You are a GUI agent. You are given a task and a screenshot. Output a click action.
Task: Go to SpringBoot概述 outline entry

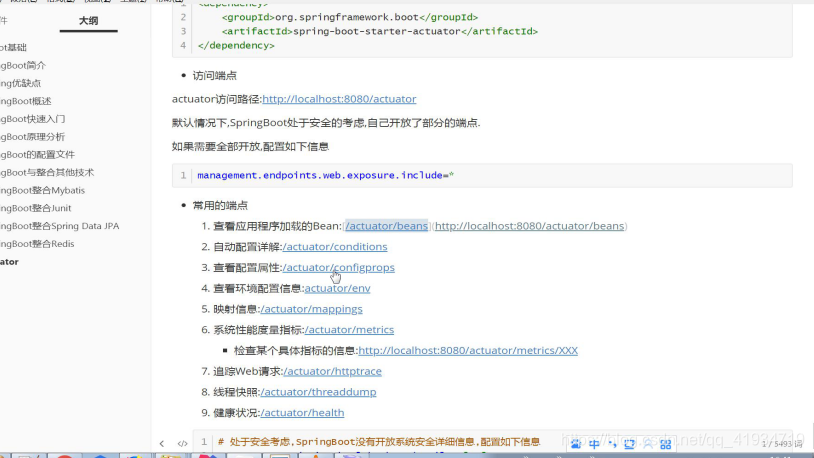[25, 101]
